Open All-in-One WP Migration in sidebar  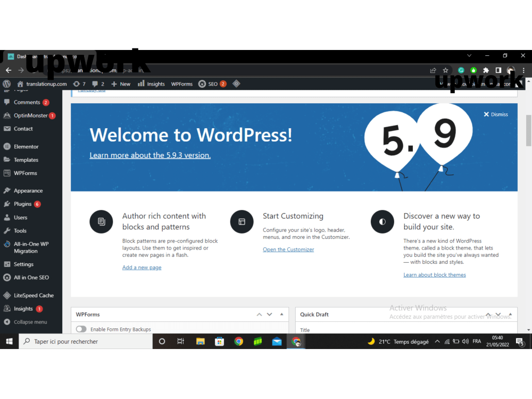pos(31,247)
